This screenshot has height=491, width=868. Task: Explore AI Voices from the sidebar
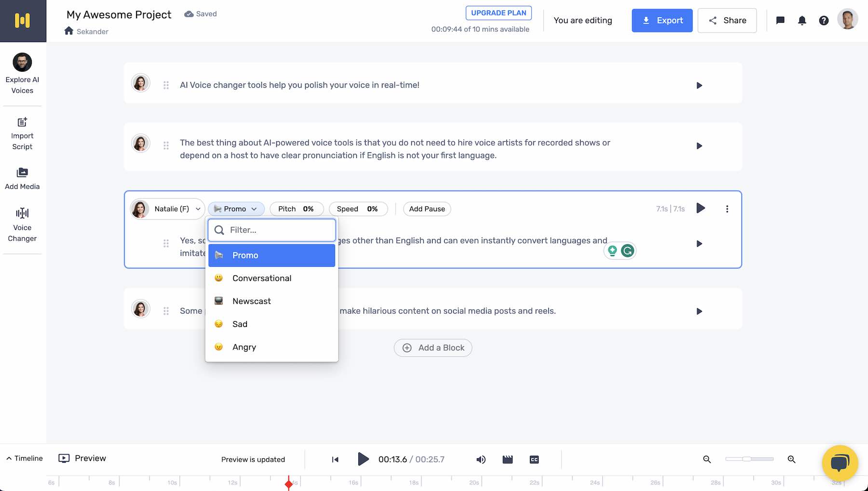click(x=22, y=72)
